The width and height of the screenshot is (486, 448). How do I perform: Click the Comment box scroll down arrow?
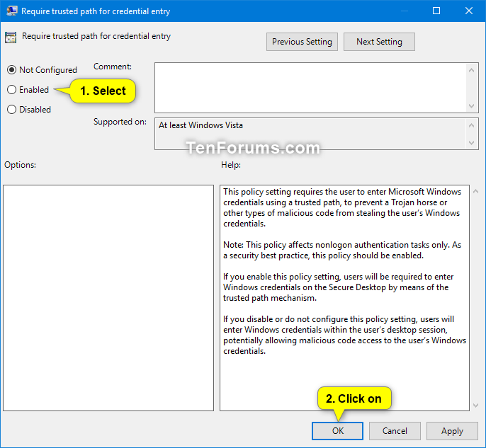471,106
